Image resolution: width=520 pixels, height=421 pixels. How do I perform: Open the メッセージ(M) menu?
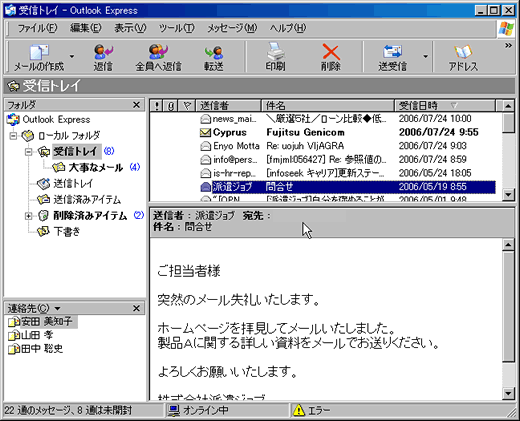pyautogui.click(x=232, y=28)
